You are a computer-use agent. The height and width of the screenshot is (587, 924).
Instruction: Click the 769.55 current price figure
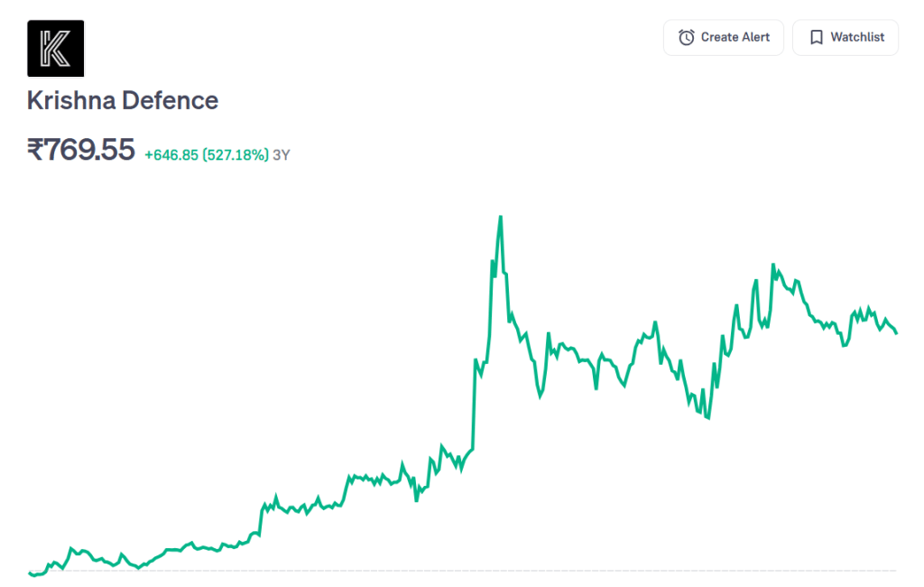point(90,150)
